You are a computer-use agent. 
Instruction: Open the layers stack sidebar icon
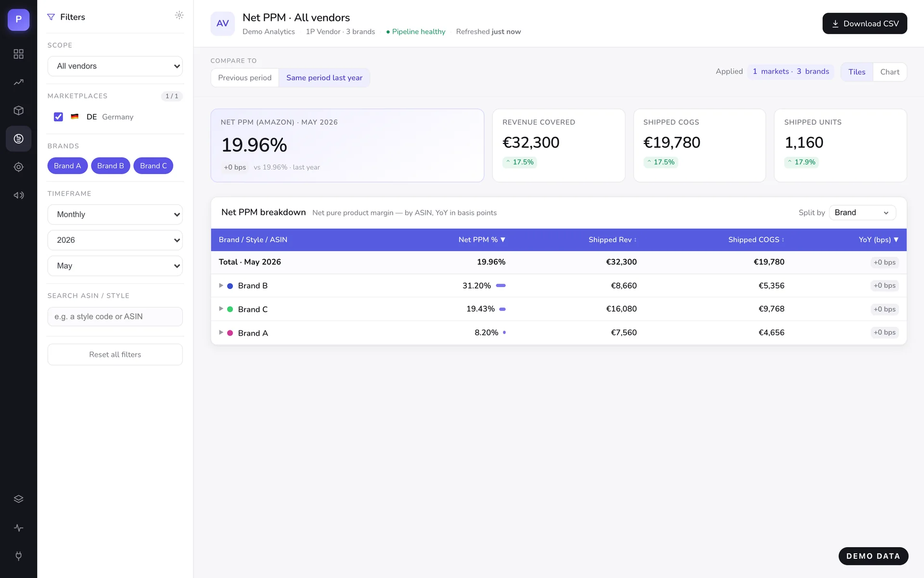point(18,499)
